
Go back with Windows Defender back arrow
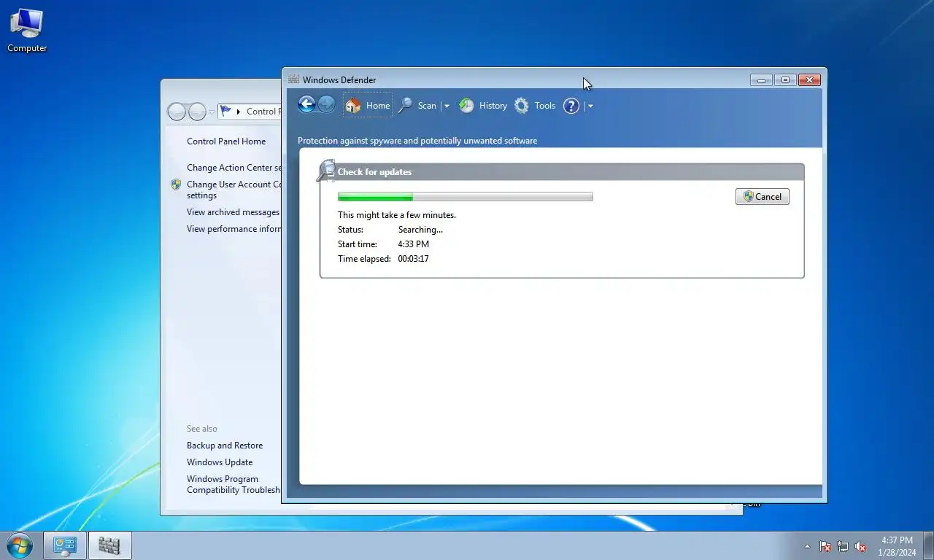(x=306, y=104)
